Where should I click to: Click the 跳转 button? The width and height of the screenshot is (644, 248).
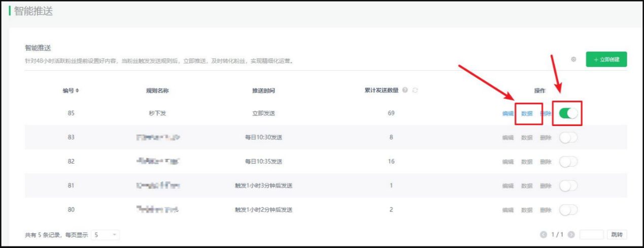[x=617, y=235]
